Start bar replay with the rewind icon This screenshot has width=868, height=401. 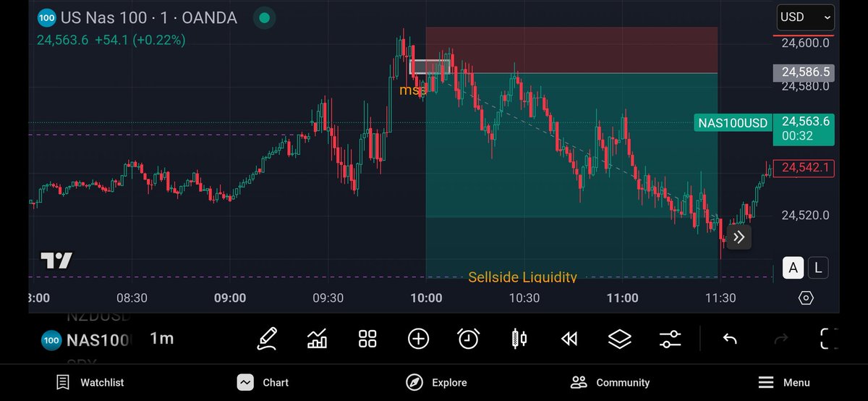pos(569,339)
